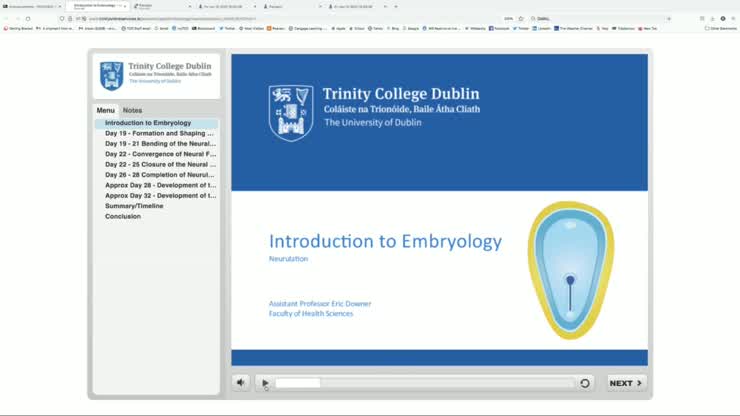Open the Facebook bookmark
740x416 pixels.
click(x=499, y=28)
